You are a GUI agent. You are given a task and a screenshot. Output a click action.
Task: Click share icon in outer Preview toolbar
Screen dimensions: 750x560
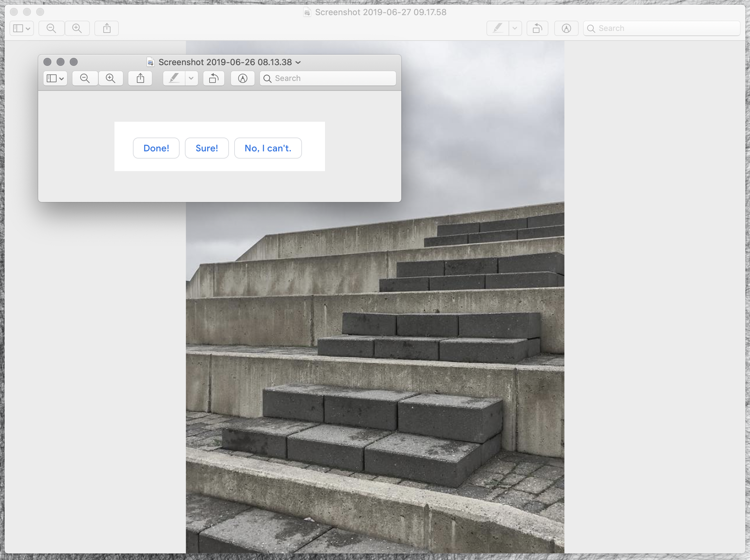107,28
